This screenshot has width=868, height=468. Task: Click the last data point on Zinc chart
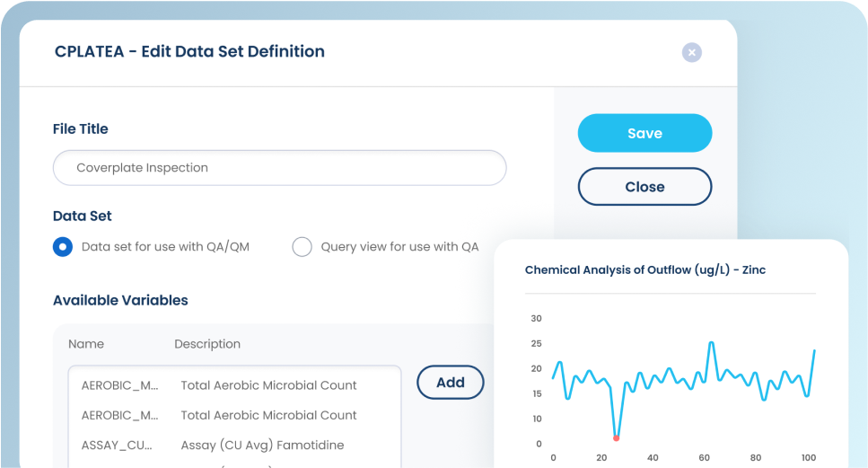pyautogui.click(x=814, y=350)
